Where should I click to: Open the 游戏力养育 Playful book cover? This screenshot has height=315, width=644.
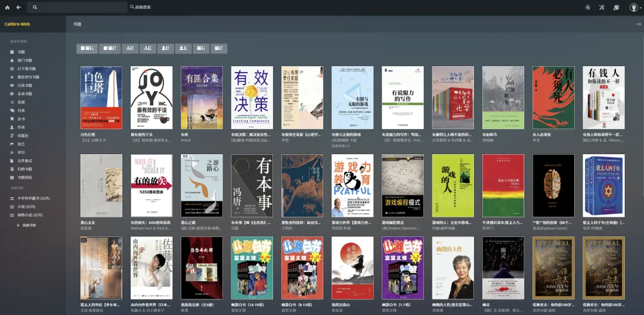(x=352, y=186)
